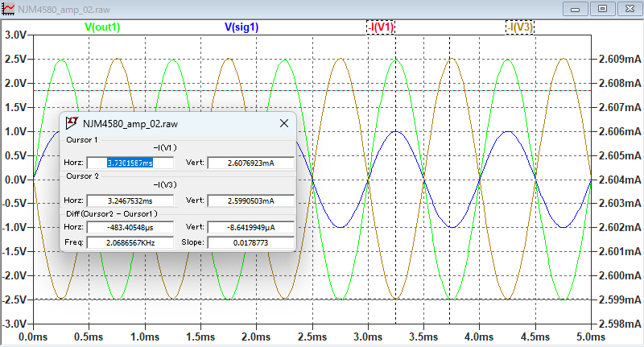This screenshot has height=347, width=644.
Task: Click the waveform window icon in title bar
Action: click(x=10, y=8)
